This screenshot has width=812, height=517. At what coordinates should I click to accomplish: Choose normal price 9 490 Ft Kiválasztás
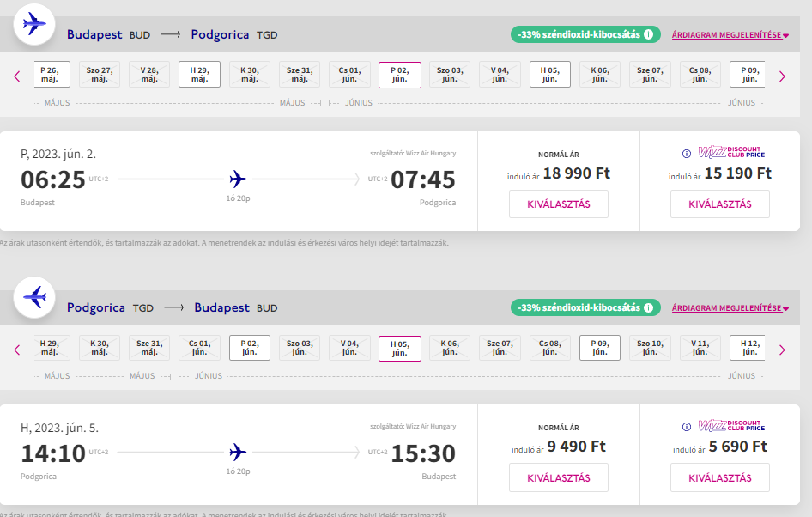click(x=559, y=477)
